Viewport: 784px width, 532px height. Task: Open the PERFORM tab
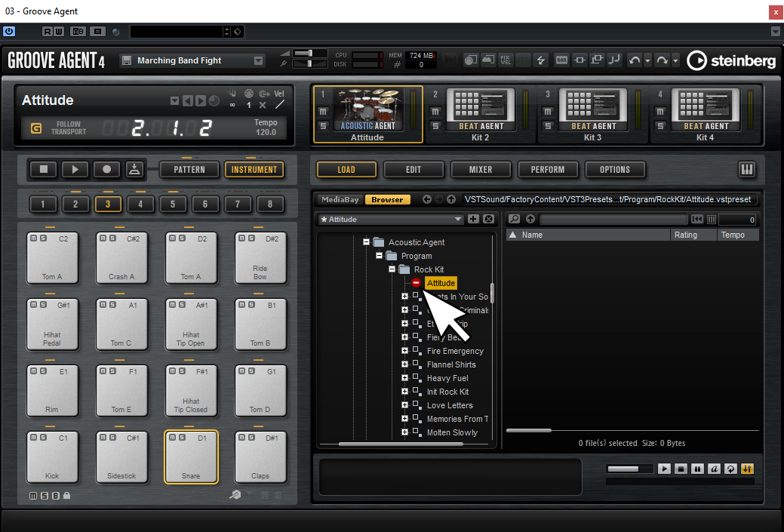point(548,170)
